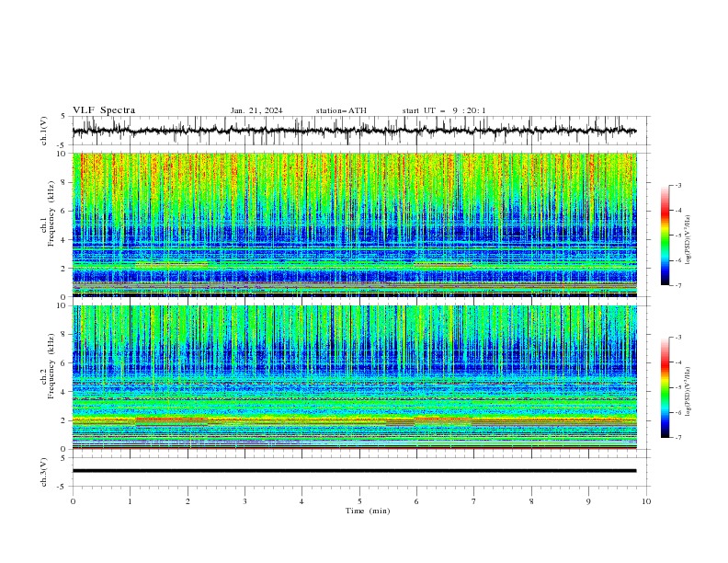Image resolution: width=728 pixels, height=563 pixels.
Task: Click the ch.2 spectrogram panel
Action: [355, 377]
